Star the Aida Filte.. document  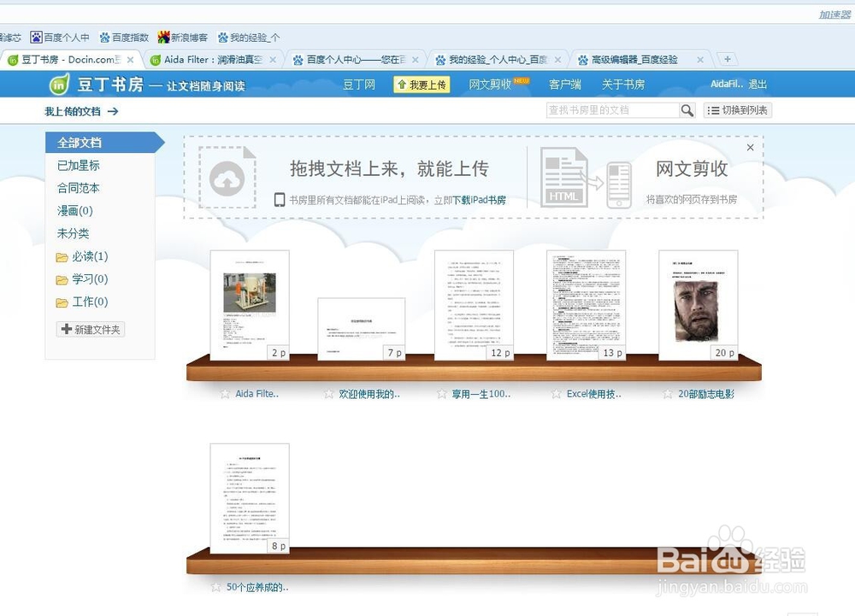pos(225,394)
